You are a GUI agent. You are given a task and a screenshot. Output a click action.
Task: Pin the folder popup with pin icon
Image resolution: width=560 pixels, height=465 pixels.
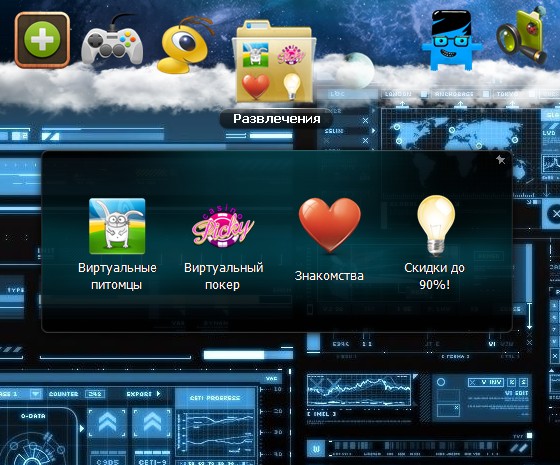pos(500,160)
